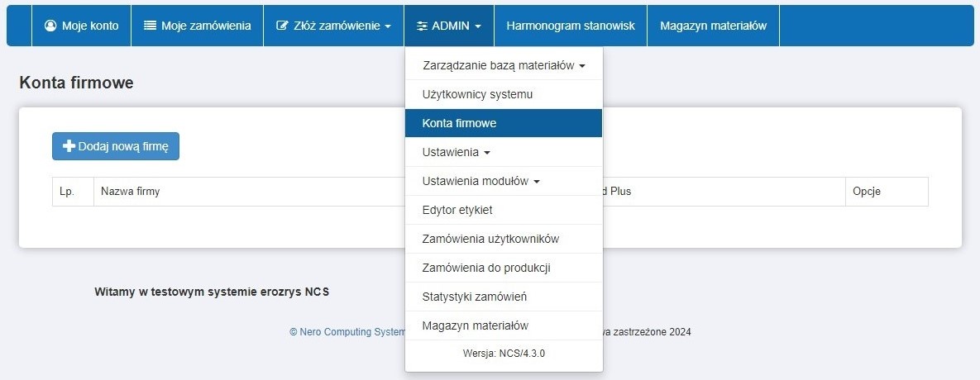Expand the Ustawienia submenu
The image size is (980, 380).
pyautogui.click(x=486, y=153)
